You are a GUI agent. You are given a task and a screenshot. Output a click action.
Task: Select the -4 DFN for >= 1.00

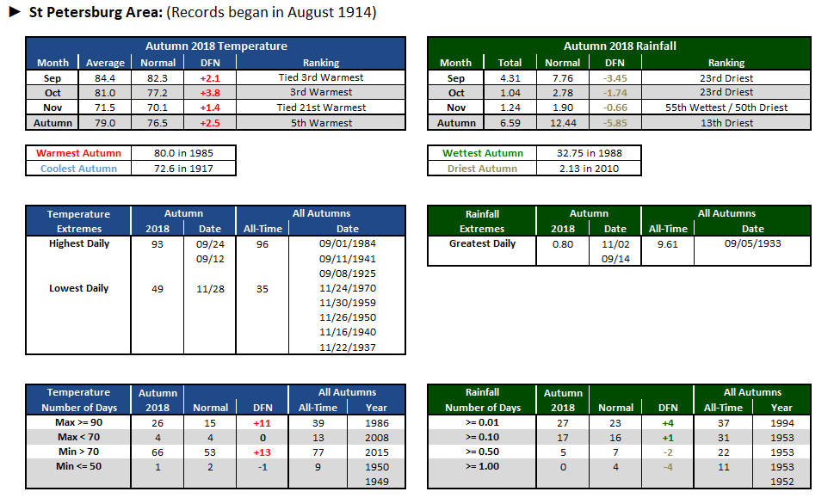(668, 467)
